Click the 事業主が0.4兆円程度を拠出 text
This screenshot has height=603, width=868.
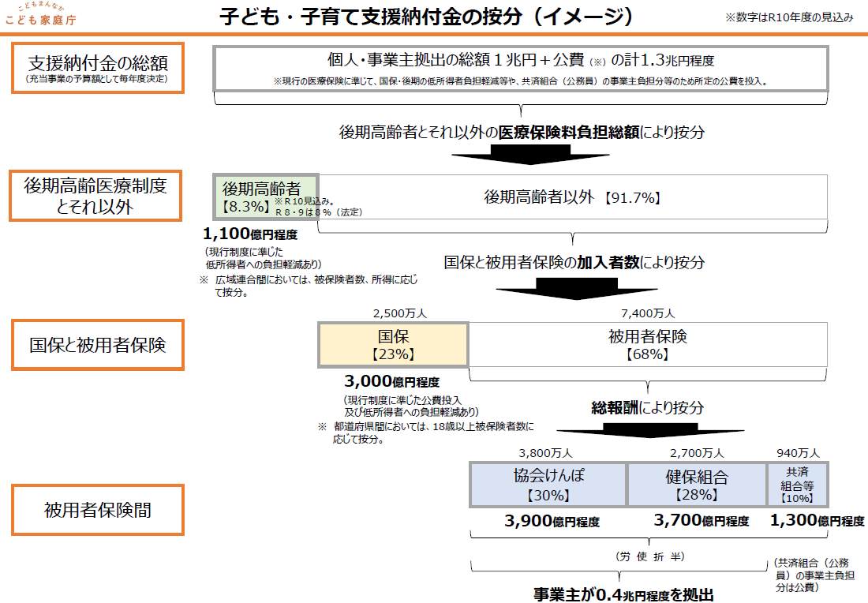tap(627, 594)
